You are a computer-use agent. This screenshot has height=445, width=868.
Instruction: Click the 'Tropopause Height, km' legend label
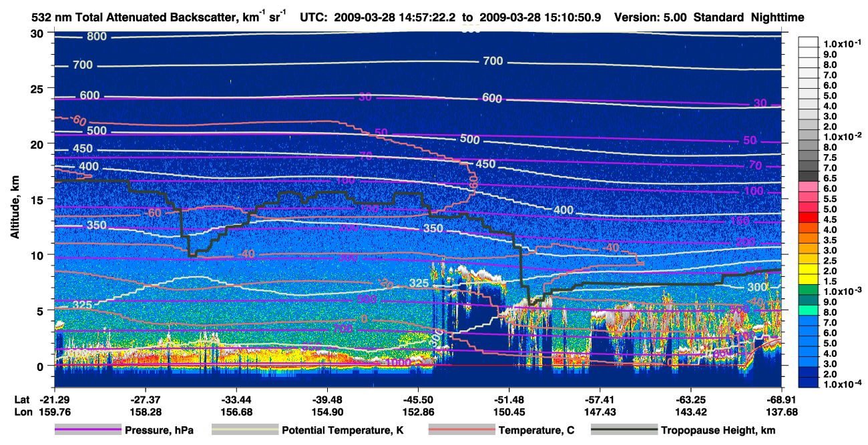[718, 430]
